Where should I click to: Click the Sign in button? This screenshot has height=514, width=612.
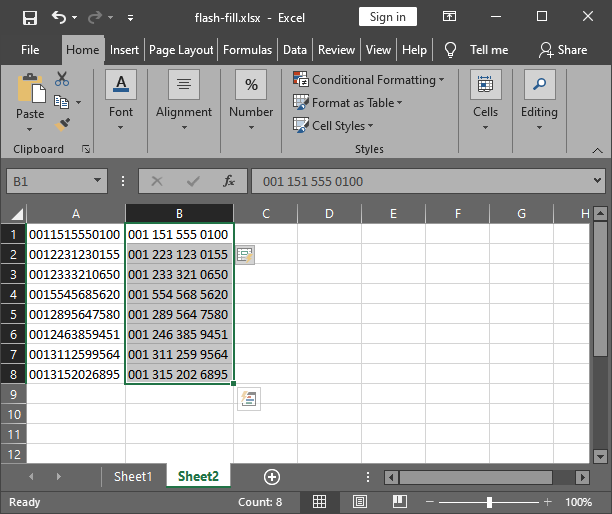(x=388, y=17)
